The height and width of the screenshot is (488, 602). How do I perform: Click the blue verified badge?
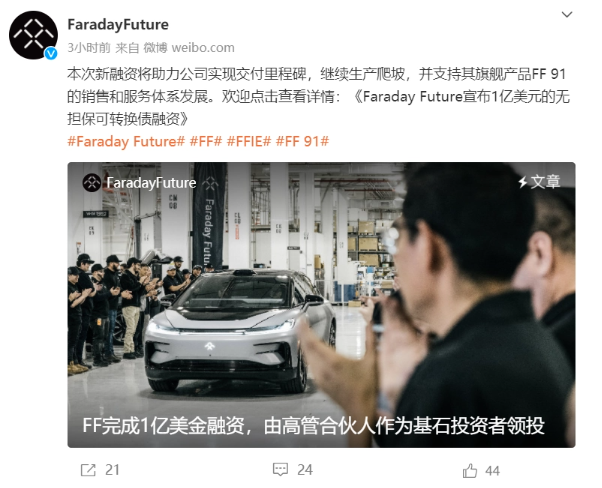pos(51,53)
